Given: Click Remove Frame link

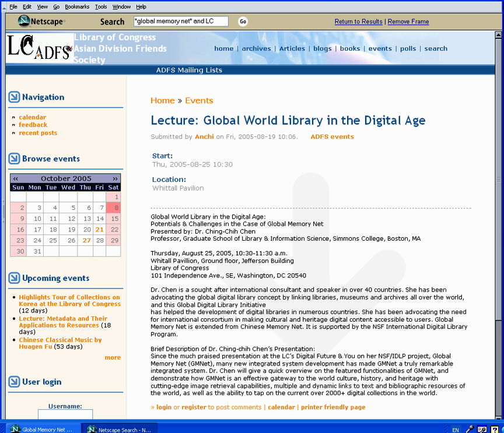Looking at the screenshot, I should coord(408,22).
